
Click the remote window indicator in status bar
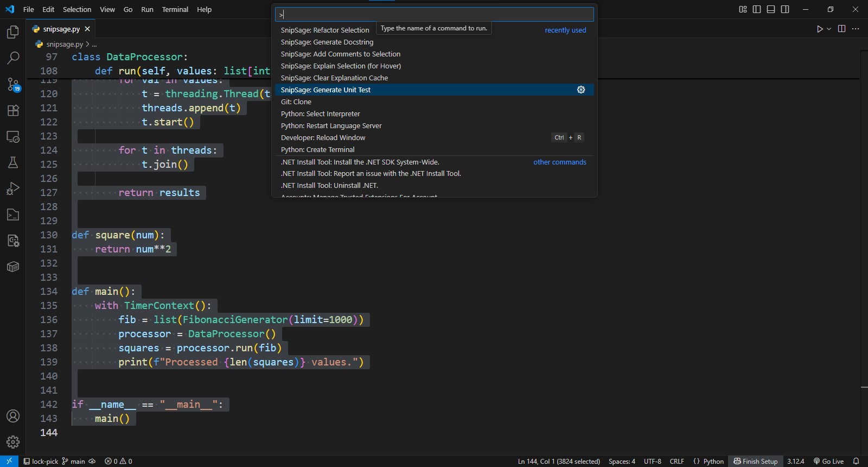pyautogui.click(x=9, y=461)
